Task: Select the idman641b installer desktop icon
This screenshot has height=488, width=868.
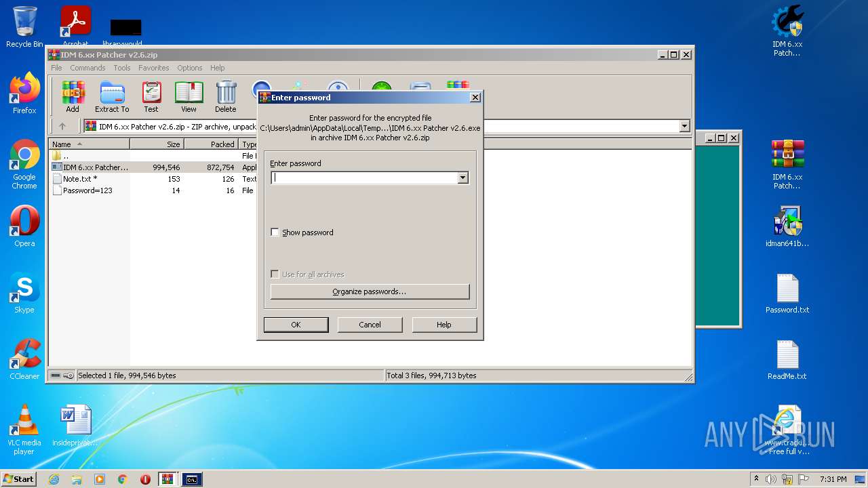Action: pos(787,226)
